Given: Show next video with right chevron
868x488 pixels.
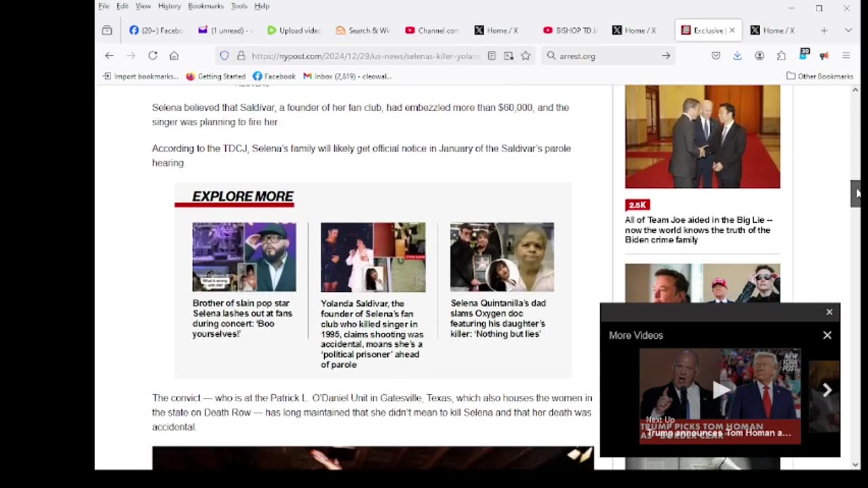Looking at the screenshot, I should click(x=827, y=390).
